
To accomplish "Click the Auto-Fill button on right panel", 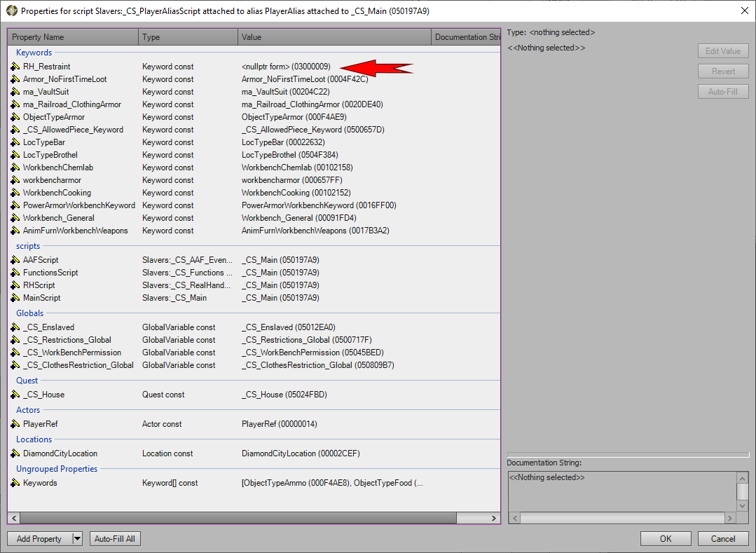I will tap(723, 92).
